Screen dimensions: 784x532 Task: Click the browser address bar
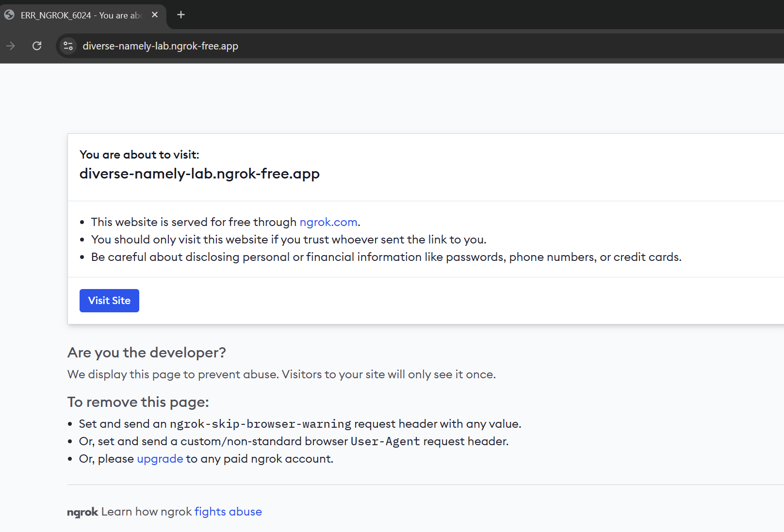[x=340, y=46]
